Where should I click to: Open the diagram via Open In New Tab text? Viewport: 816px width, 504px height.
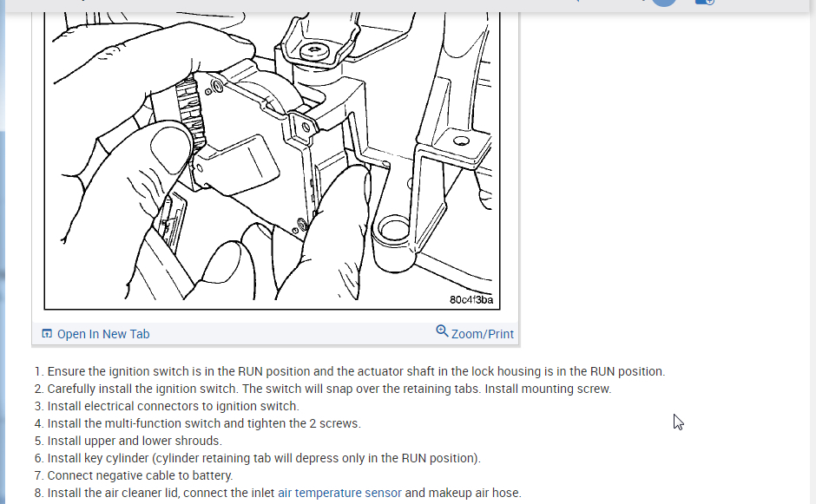(103, 334)
